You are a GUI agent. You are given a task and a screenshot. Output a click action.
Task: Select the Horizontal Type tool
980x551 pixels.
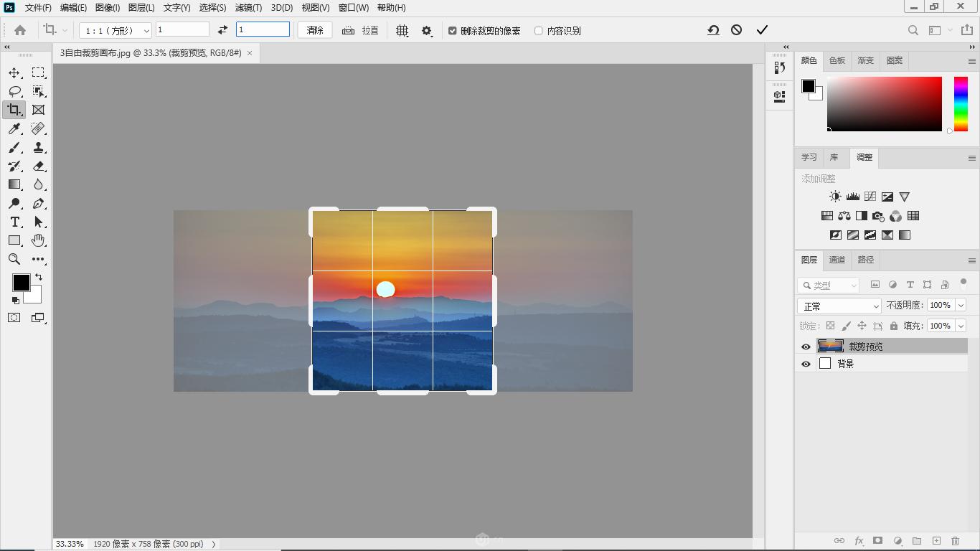(14, 222)
